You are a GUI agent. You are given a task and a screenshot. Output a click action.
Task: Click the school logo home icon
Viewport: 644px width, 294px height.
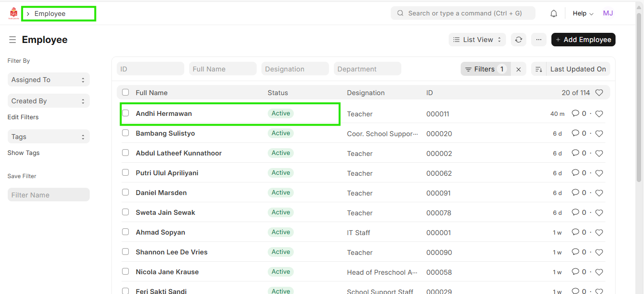coord(14,14)
